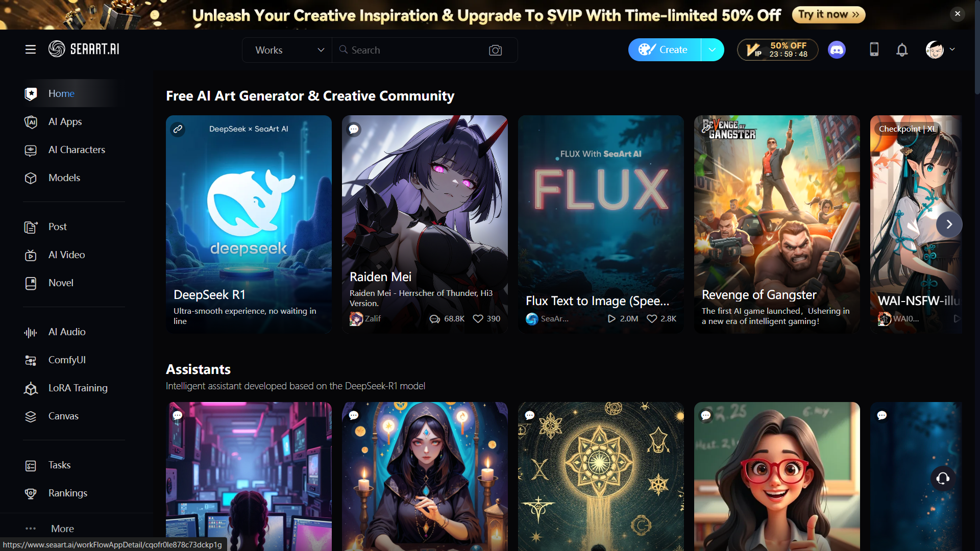Advance carousel with next arrow

click(x=949, y=224)
